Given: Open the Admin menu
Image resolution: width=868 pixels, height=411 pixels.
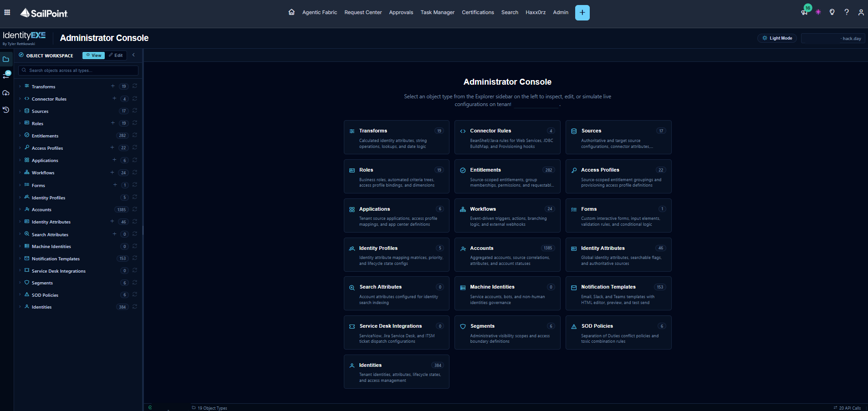Looking at the screenshot, I should click(x=561, y=12).
